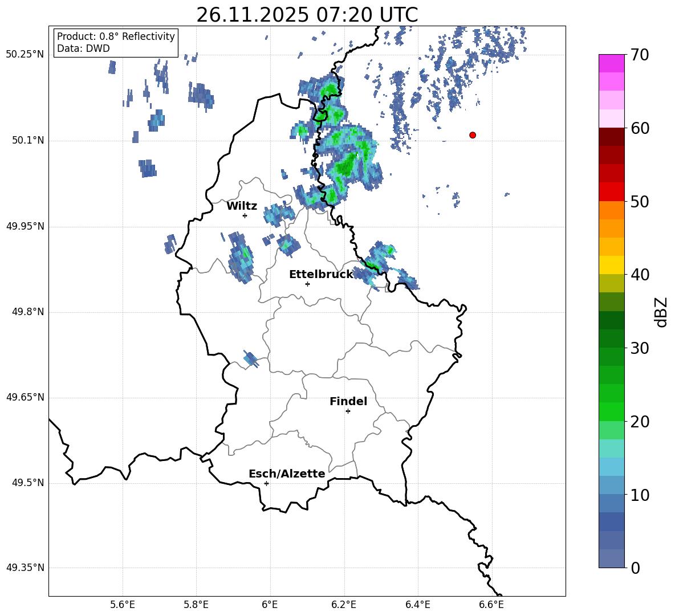Click the 6.2°E longitude label
The width and height of the screenshot is (675, 616).
click(x=344, y=605)
